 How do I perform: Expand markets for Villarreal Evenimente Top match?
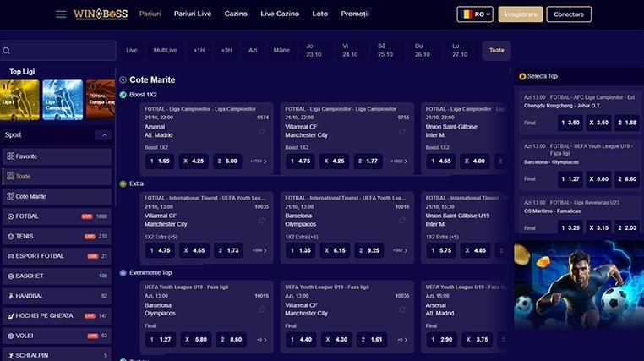402,340
